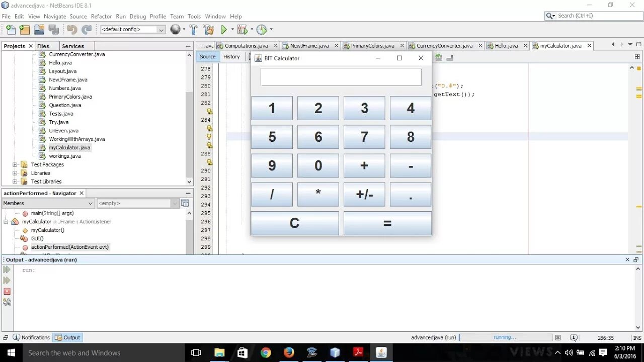The height and width of the screenshot is (362, 644).
Task: Open the Navigate menu
Action: tap(55, 16)
